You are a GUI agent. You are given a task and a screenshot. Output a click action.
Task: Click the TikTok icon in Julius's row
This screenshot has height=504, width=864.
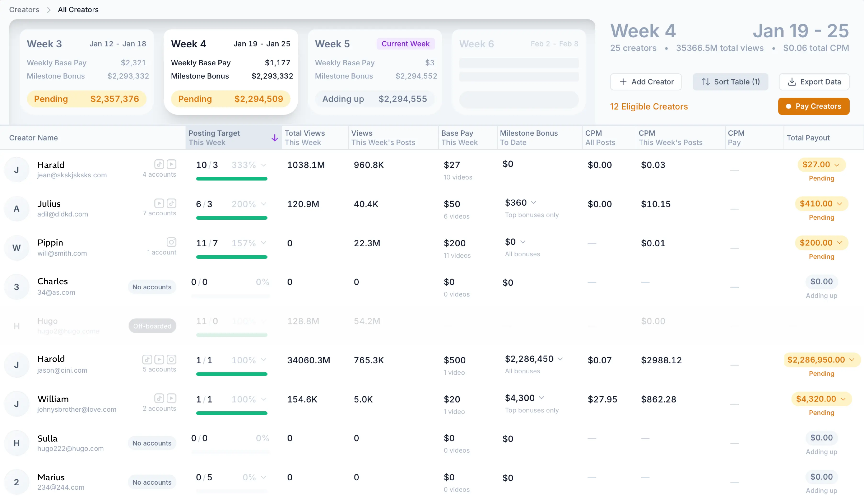point(171,203)
